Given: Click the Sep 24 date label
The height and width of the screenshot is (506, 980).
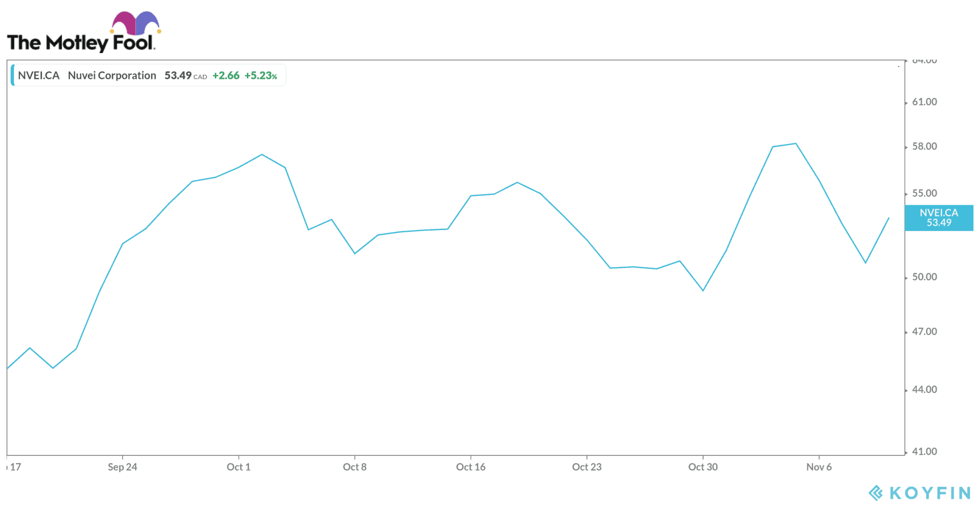Looking at the screenshot, I should pyautogui.click(x=122, y=467).
